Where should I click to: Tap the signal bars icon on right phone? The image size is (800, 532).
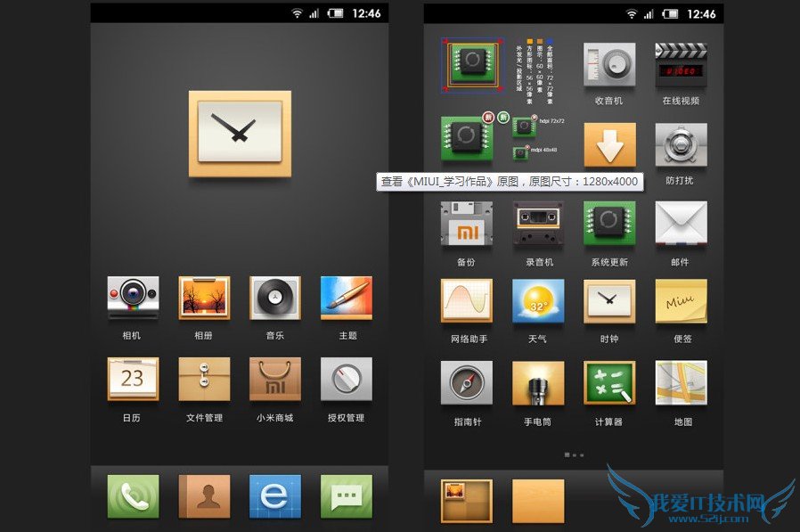(649, 13)
